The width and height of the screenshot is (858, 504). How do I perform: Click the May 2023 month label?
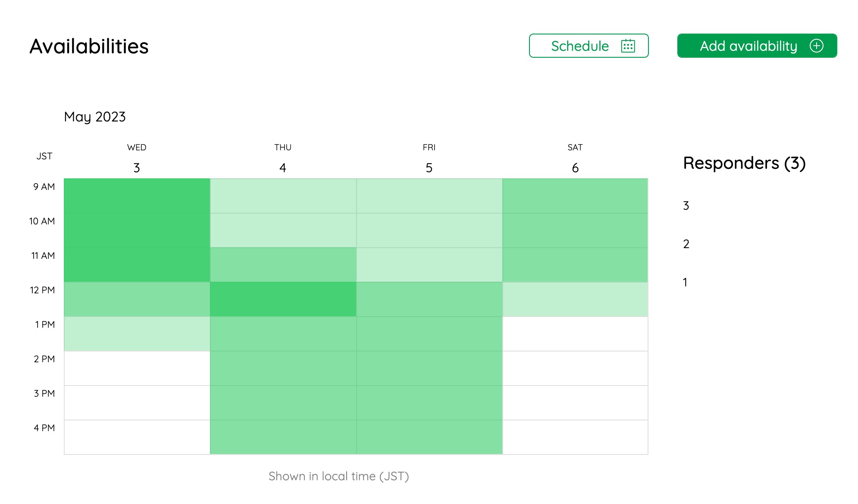[x=95, y=117]
